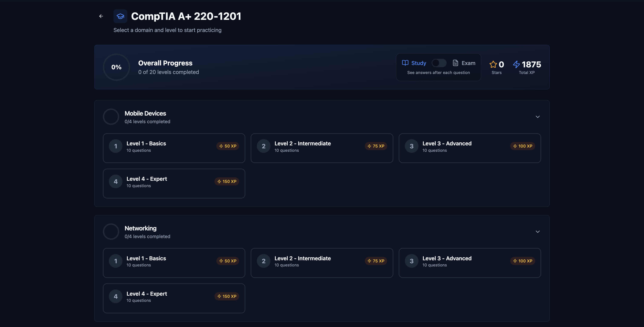Open Level 1 - Basics under Networking

[174, 263]
